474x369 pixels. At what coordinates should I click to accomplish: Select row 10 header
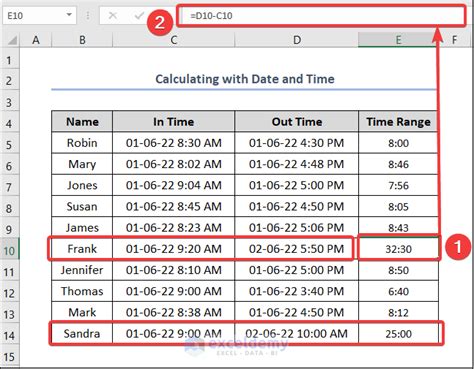[9, 250]
